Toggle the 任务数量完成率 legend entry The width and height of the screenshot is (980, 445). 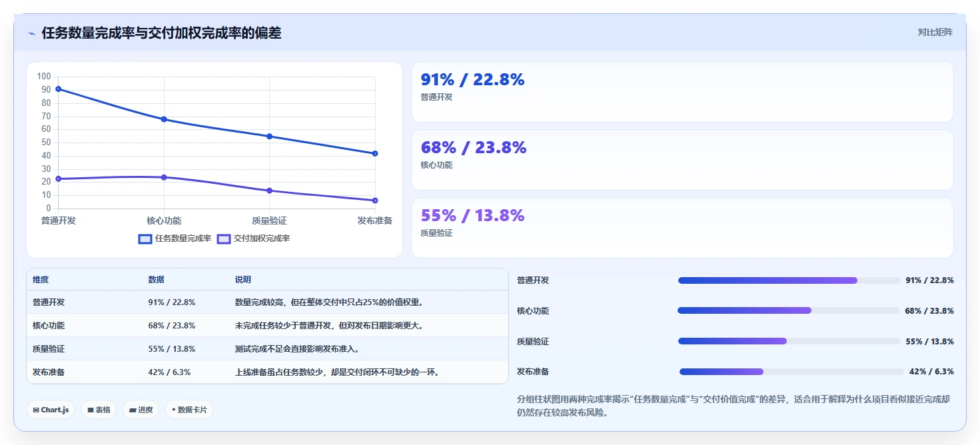(x=175, y=238)
